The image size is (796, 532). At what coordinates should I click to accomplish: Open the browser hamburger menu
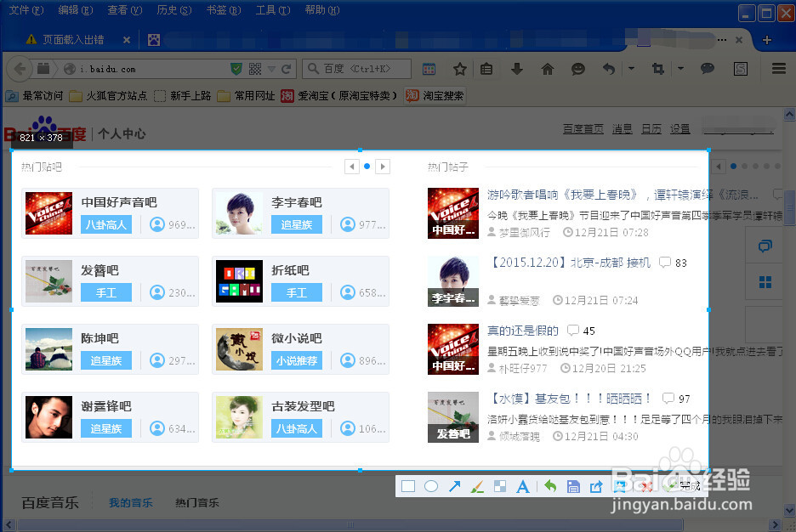tap(779, 69)
